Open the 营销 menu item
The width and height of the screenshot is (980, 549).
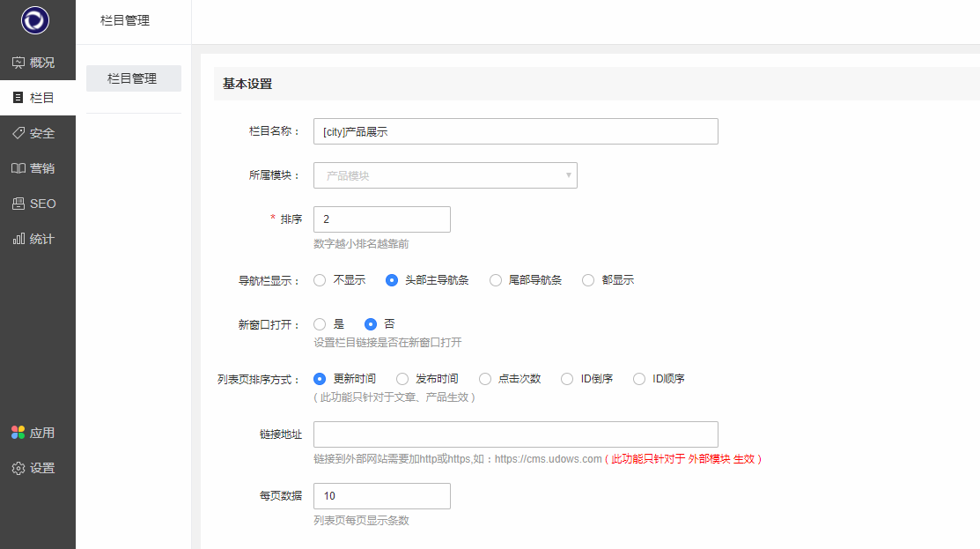click(38, 168)
